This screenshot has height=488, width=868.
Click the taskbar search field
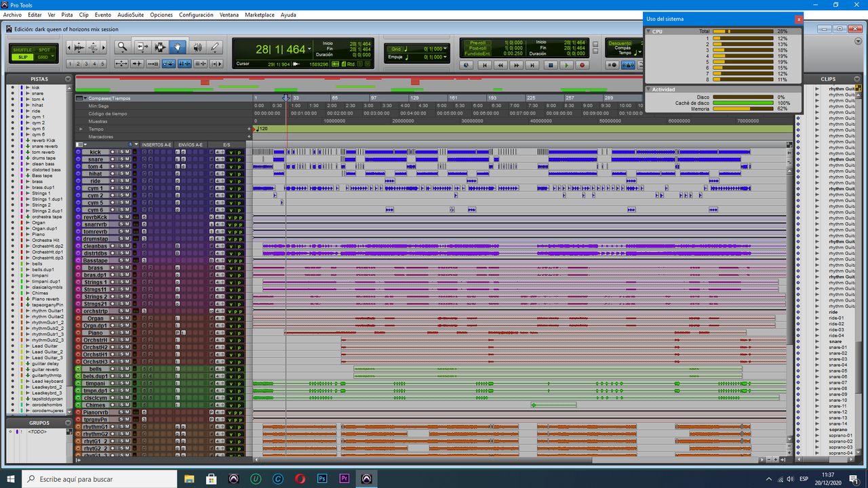[x=100, y=479]
